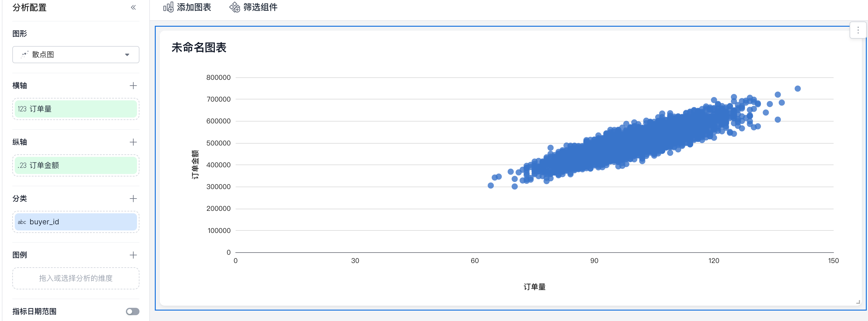Click the 图例 dimension drop placeholder
This screenshot has height=321, width=868.
[76, 278]
